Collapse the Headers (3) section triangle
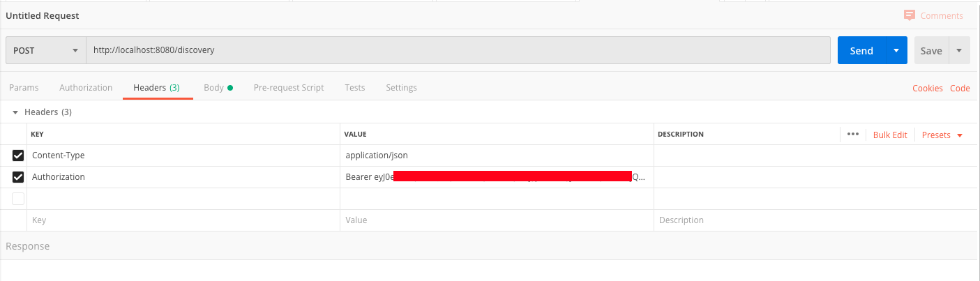This screenshot has height=281, width=980. 15,112
